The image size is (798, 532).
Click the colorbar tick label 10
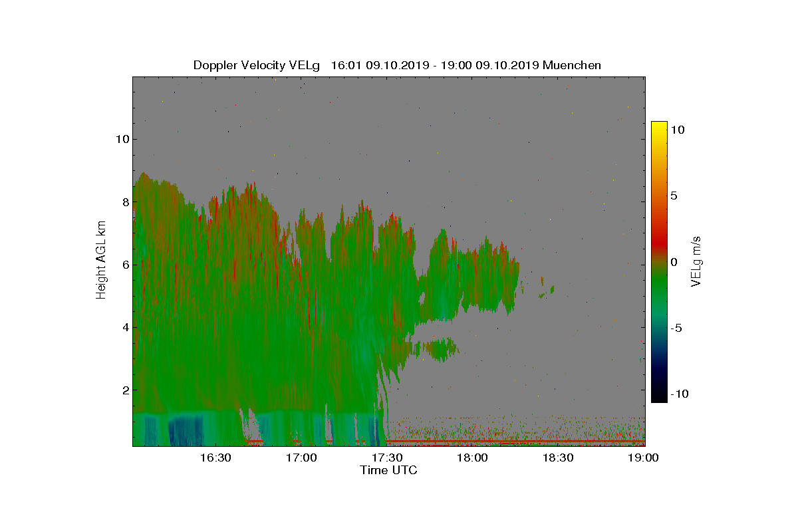(678, 130)
